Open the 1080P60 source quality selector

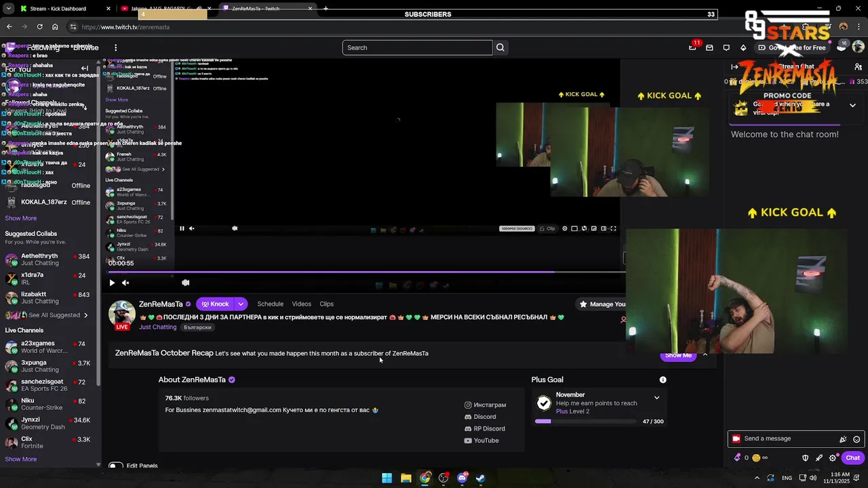click(517, 228)
